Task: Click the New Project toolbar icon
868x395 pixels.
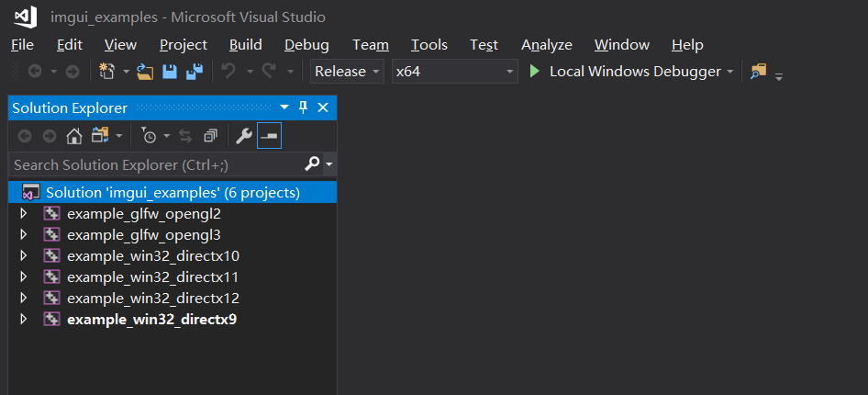Action: pos(106,72)
